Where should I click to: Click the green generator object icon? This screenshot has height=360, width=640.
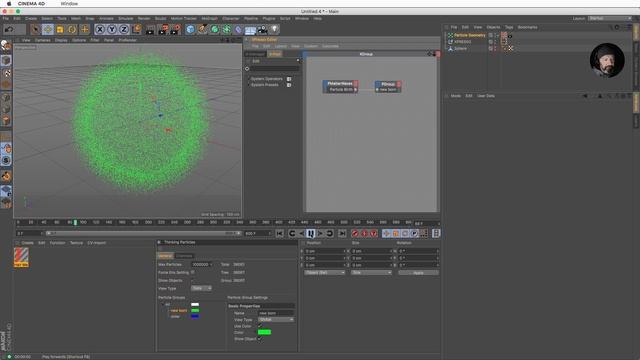point(215,29)
